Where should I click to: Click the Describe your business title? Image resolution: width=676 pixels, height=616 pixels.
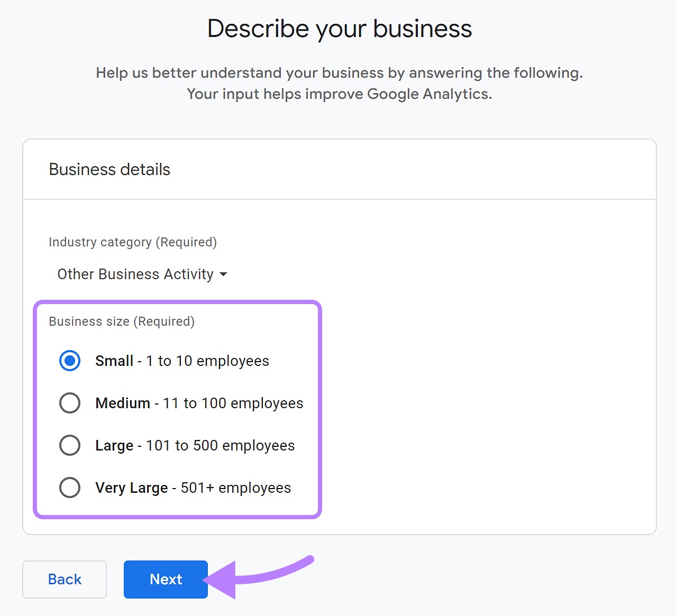pyautogui.click(x=339, y=29)
